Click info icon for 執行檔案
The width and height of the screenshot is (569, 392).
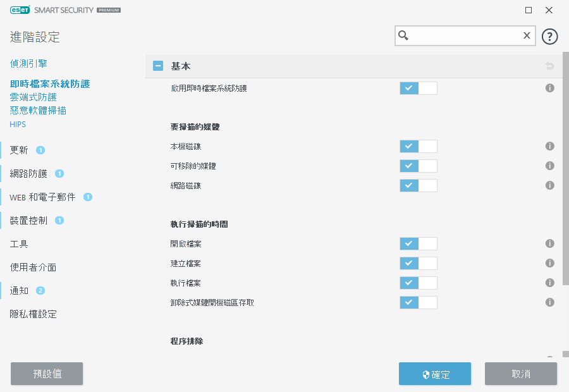[549, 283]
